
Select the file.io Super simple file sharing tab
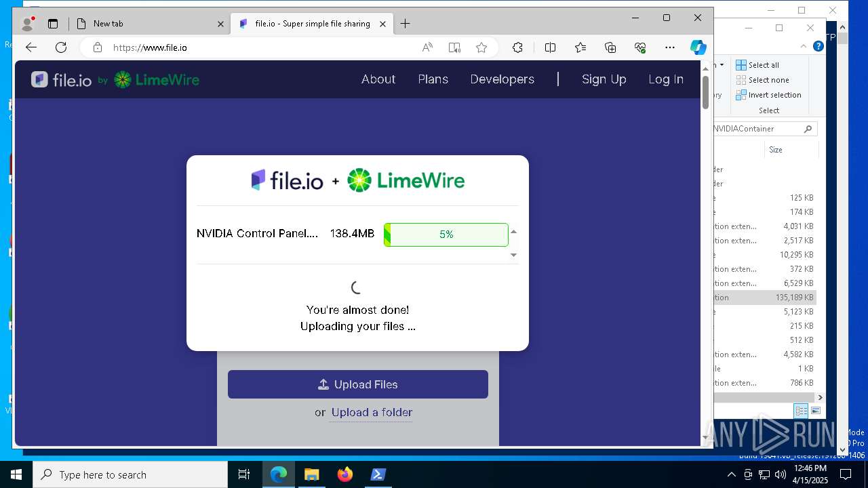[311, 24]
